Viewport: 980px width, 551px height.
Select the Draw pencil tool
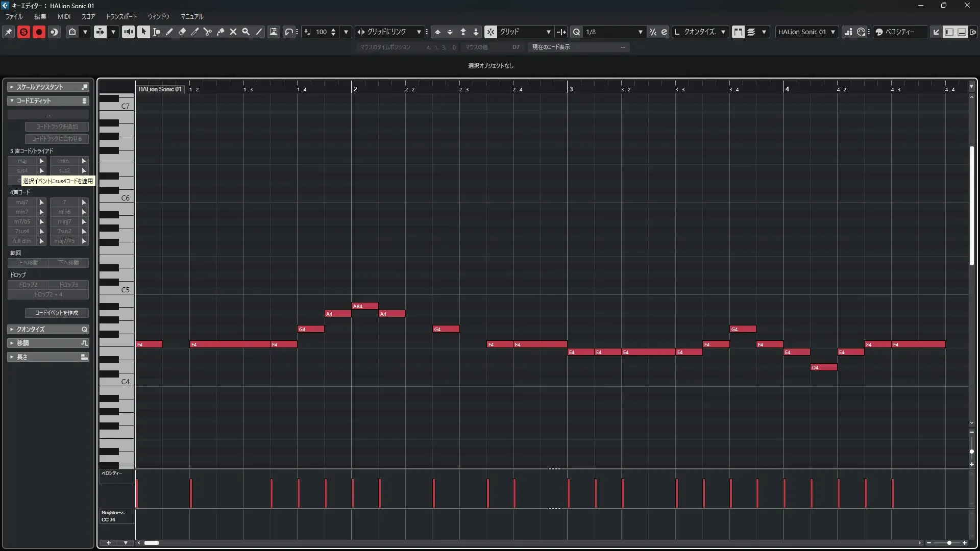coord(169,32)
